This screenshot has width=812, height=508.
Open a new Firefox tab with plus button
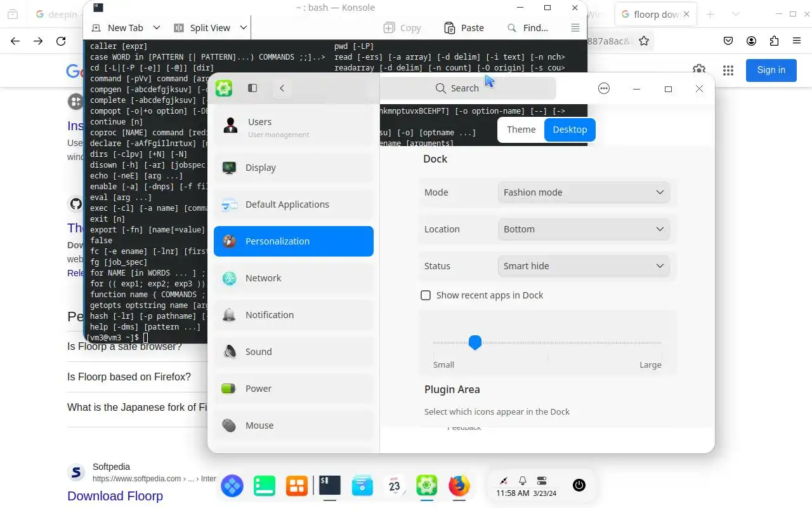tap(710, 14)
